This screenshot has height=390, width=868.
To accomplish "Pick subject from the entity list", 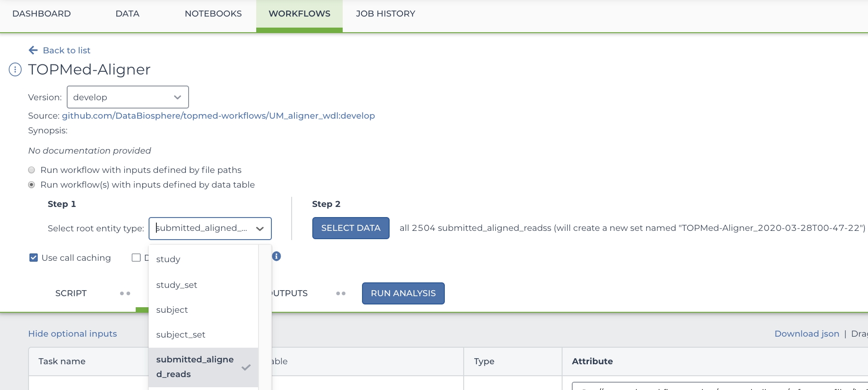I will 172,310.
